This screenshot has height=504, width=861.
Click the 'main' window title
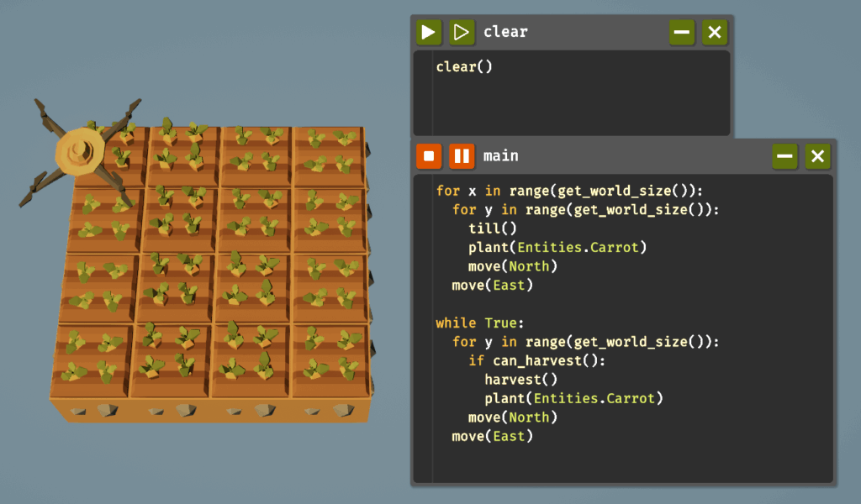[x=500, y=156]
